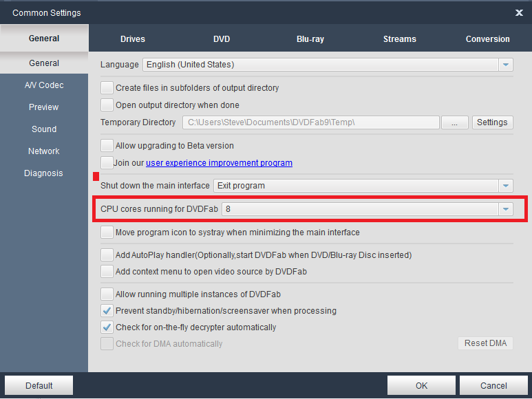Click Reset DMA button
532x399 pixels.
(485, 343)
